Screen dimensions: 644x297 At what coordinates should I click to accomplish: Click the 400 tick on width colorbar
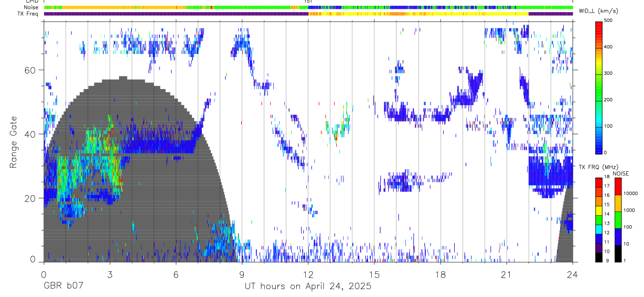pos(609,47)
